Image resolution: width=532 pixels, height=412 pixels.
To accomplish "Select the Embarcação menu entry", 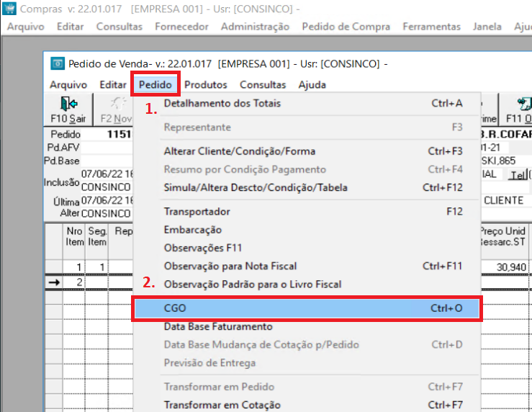I will pyautogui.click(x=307, y=230).
